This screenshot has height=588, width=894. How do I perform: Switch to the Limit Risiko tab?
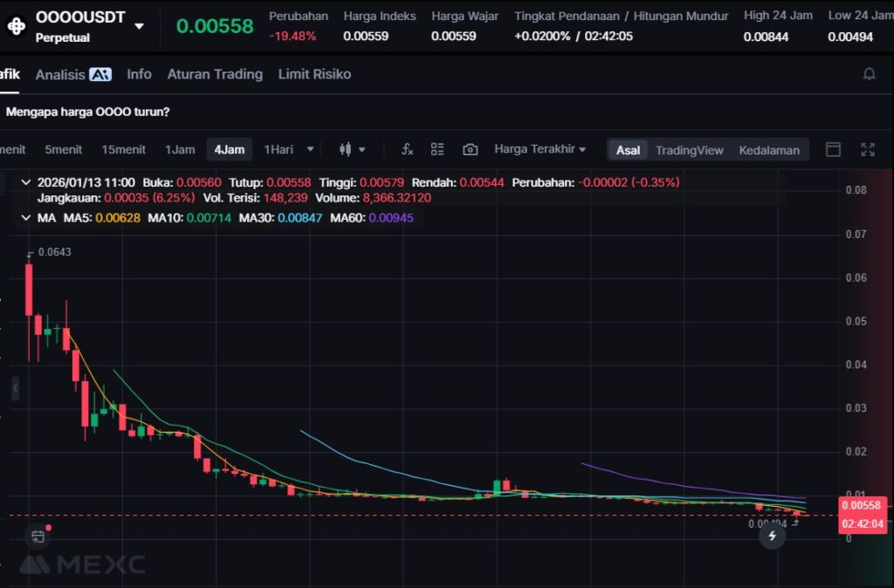coord(314,74)
